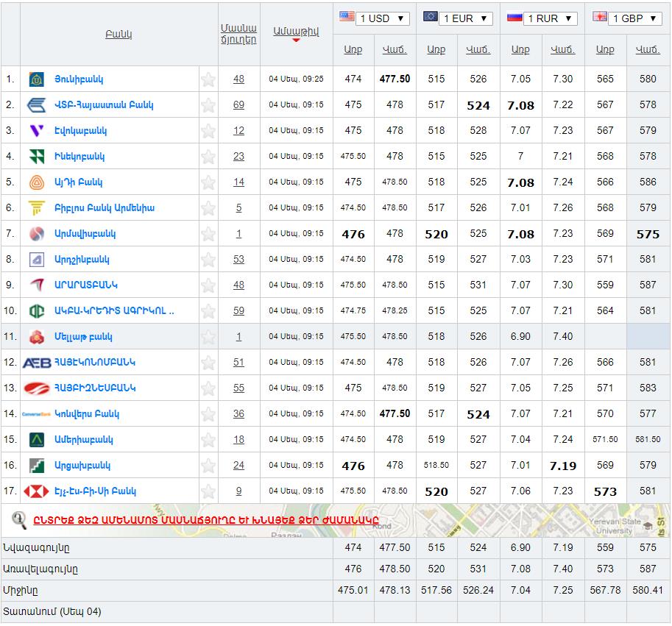Click the HSBC red hexagon logo

click(36, 491)
